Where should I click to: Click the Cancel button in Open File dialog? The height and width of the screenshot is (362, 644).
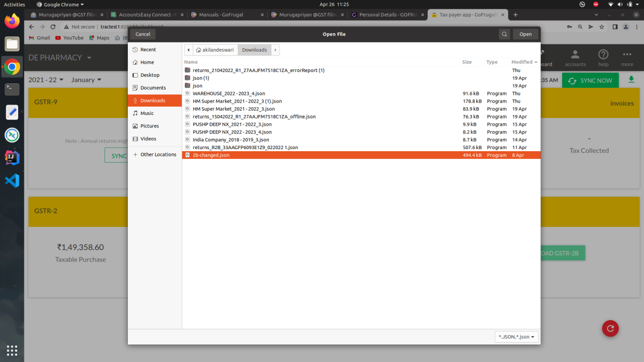point(143,34)
